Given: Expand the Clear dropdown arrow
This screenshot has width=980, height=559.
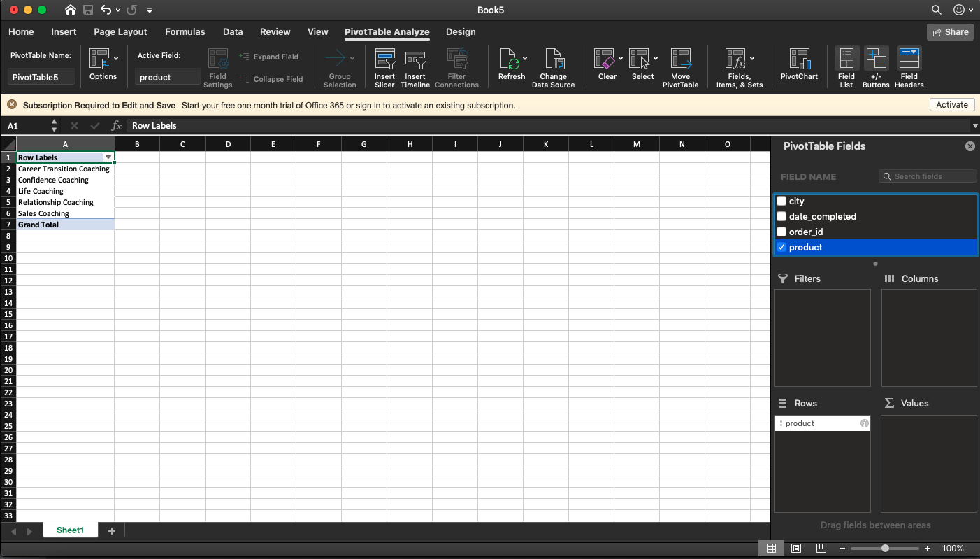Looking at the screenshot, I should 620,59.
